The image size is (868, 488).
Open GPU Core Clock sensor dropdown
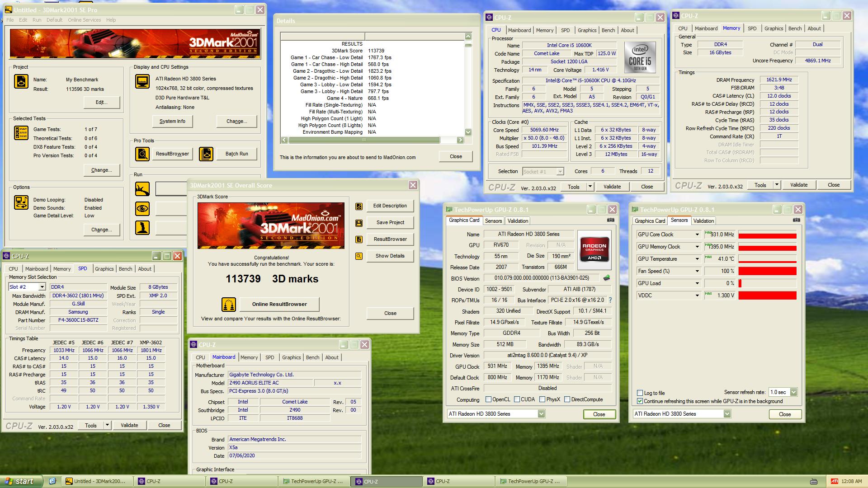tap(697, 235)
